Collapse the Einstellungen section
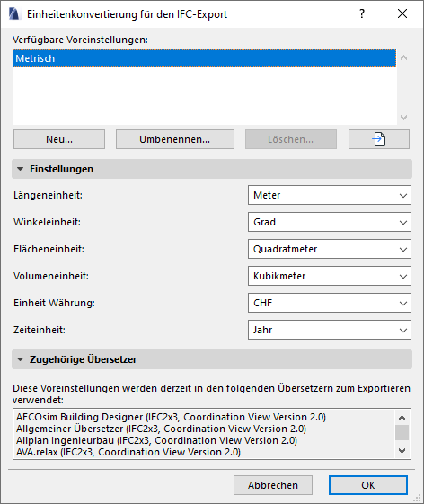Viewport: 424px width, 504px height. point(21,169)
